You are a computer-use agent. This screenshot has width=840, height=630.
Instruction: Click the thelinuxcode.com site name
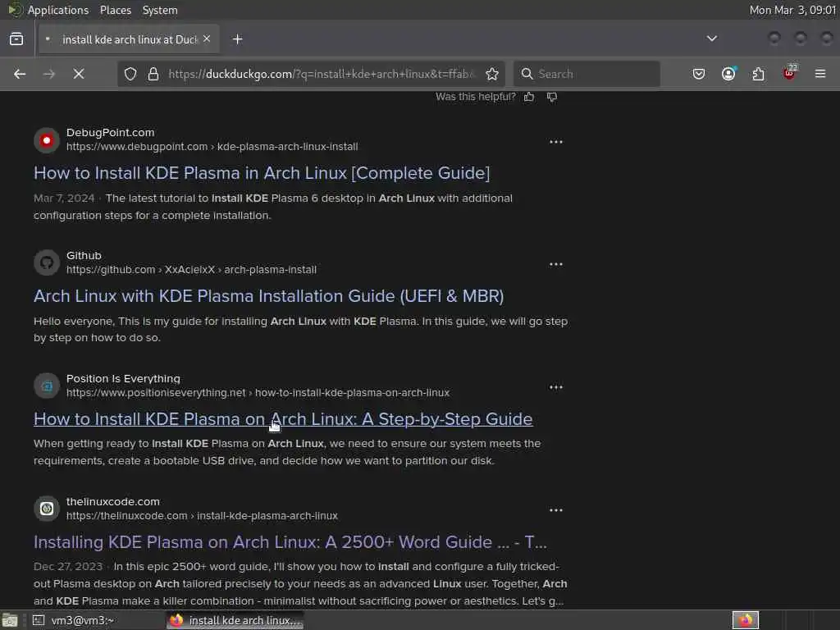(113, 501)
